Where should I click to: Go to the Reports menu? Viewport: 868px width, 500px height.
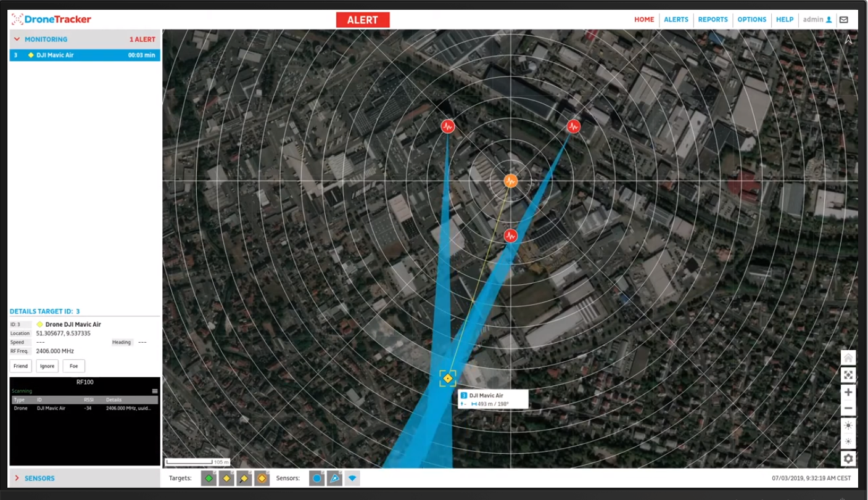[x=713, y=20]
